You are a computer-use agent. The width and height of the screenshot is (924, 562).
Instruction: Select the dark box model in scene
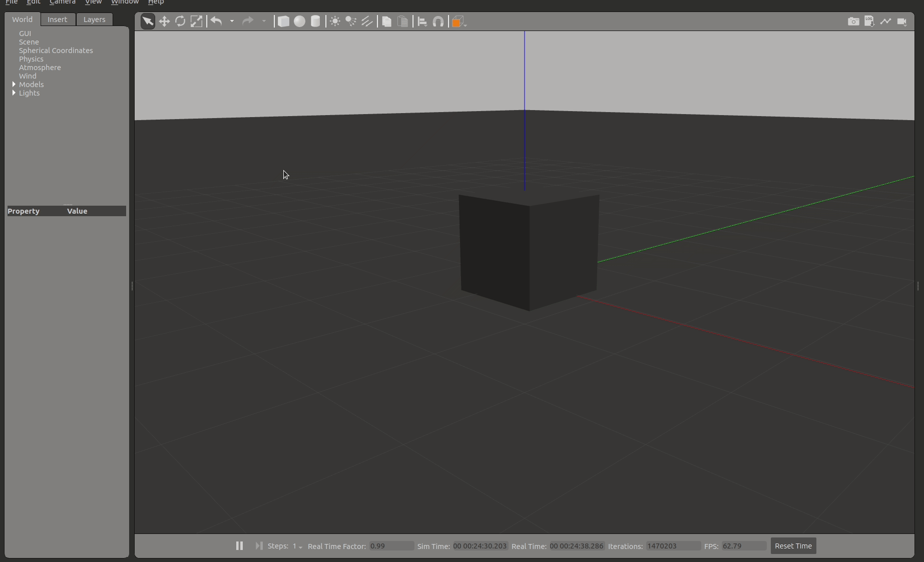point(529,252)
